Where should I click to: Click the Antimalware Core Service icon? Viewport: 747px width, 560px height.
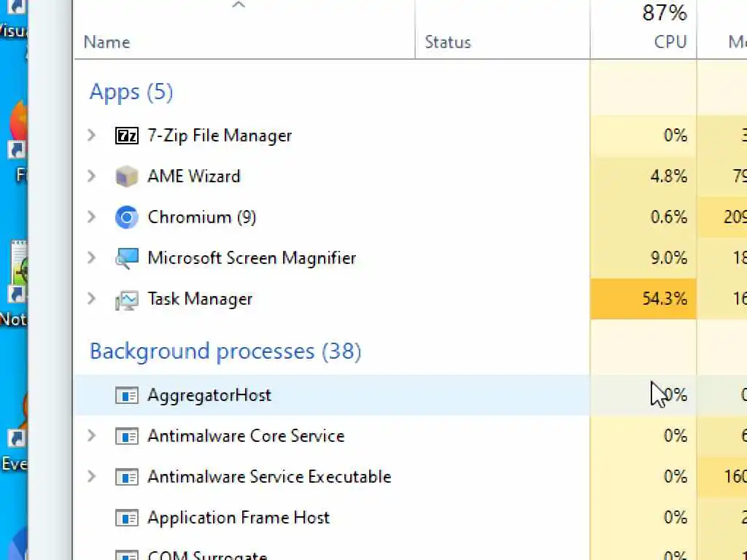pyautogui.click(x=127, y=436)
